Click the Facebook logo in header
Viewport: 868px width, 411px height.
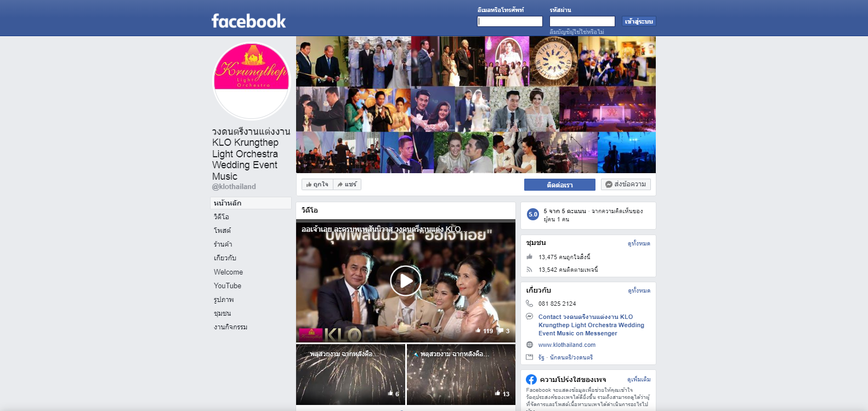(248, 21)
